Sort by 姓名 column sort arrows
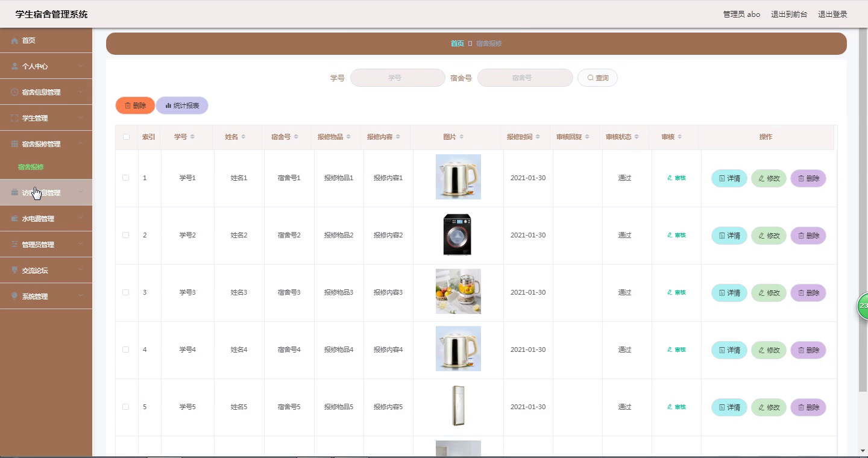 pyautogui.click(x=243, y=137)
